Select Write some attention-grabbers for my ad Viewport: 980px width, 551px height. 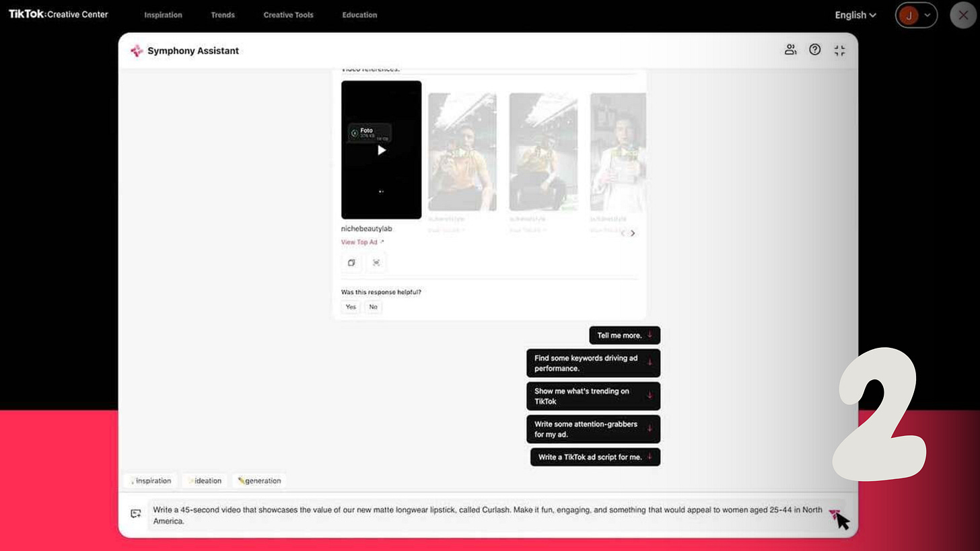[593, 429]
